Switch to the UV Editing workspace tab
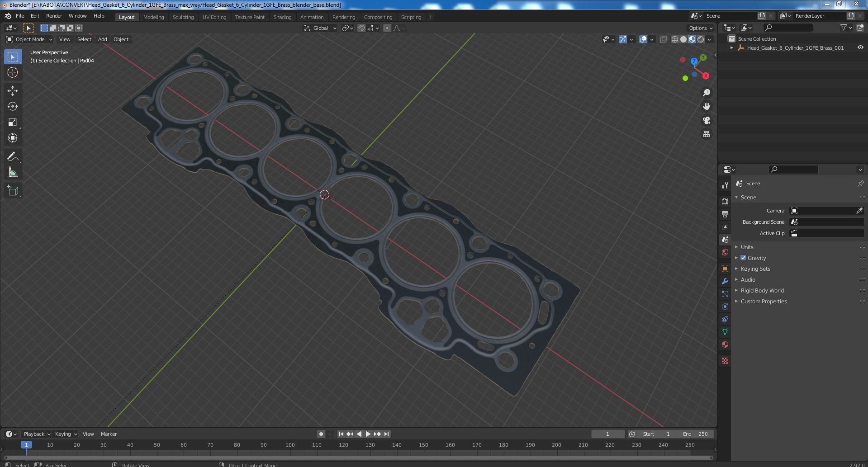868x467 pixels. (x=214, y=17)
